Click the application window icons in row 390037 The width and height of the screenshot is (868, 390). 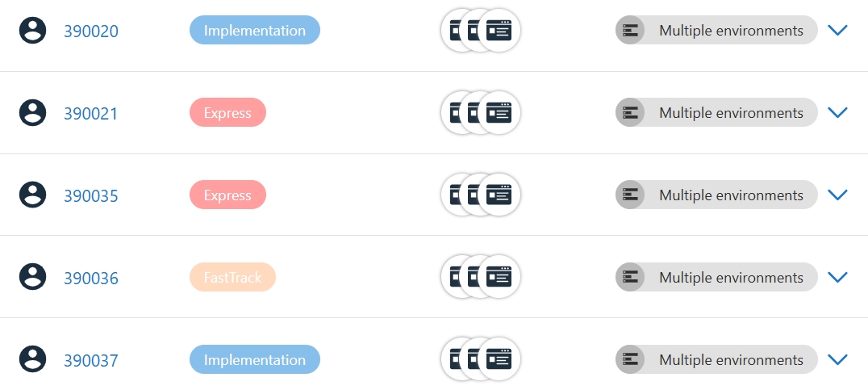click(x=481, y=359)
